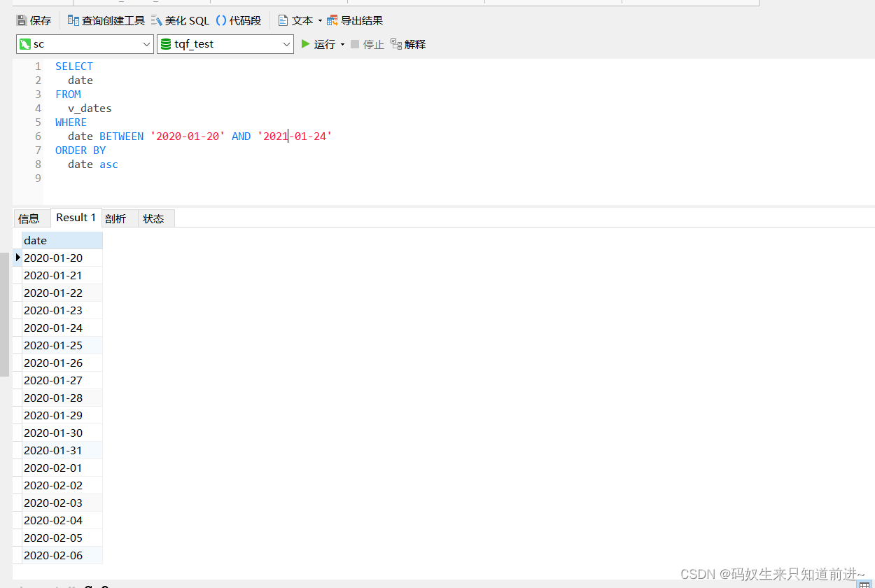Viewport: 875px width, 588px height.
Task: Click the '2020-01-20' string literal
Action: (x=188, y=136)
